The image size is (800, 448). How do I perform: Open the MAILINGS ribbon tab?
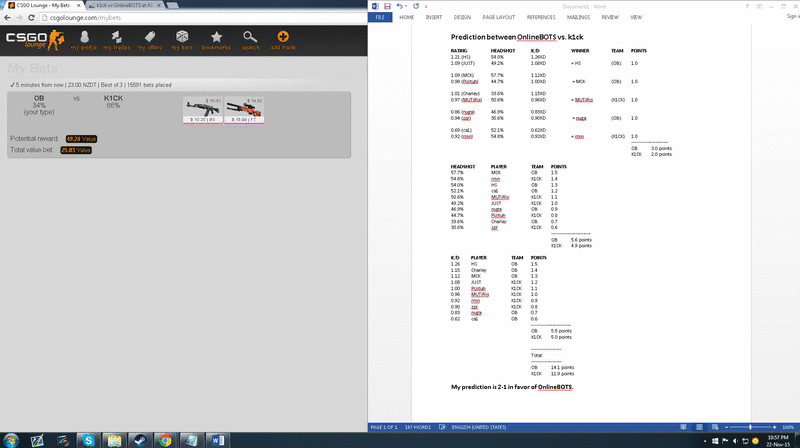(578, 17)
